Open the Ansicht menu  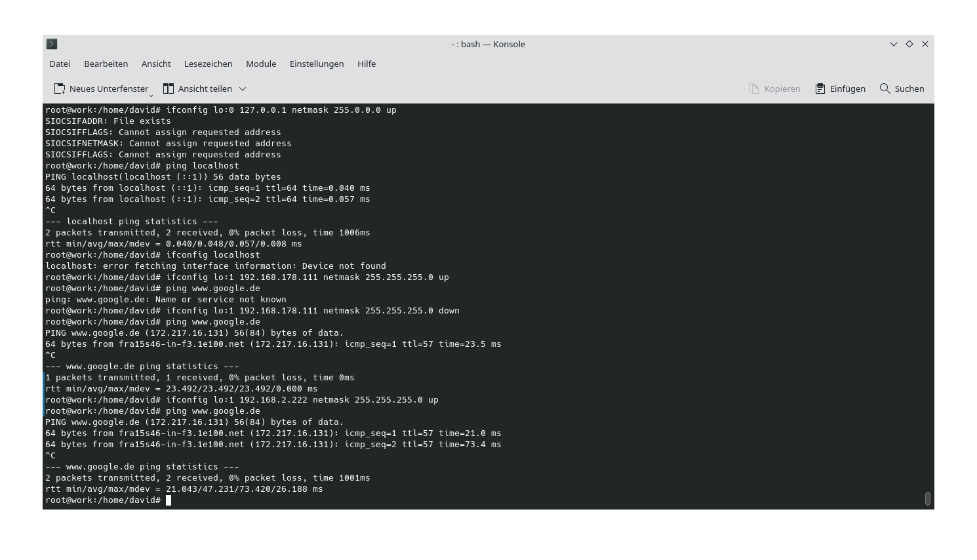click(x=155, y=64)
